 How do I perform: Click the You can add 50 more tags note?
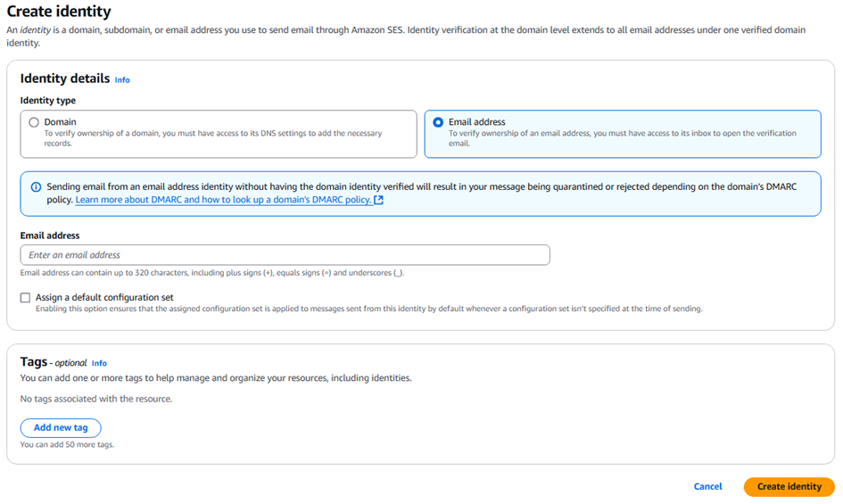tap(67, 444)
